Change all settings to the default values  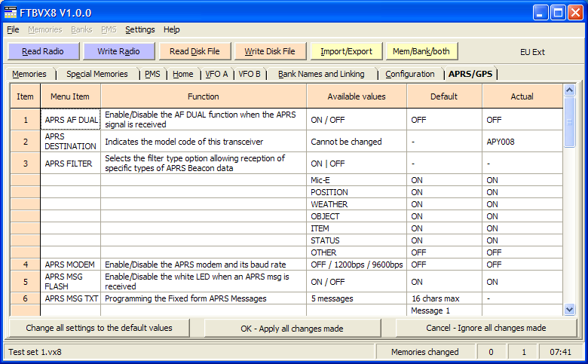tap(99, 328)
